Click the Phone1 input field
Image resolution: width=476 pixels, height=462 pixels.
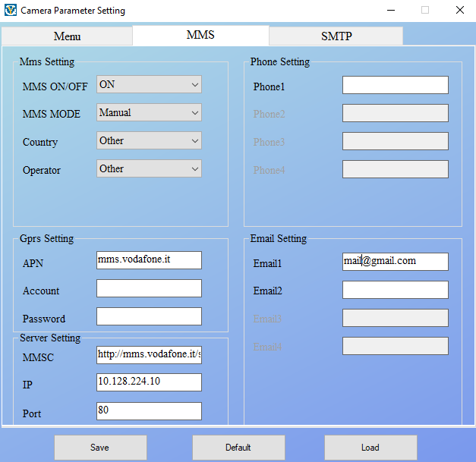tap(395, 85)
